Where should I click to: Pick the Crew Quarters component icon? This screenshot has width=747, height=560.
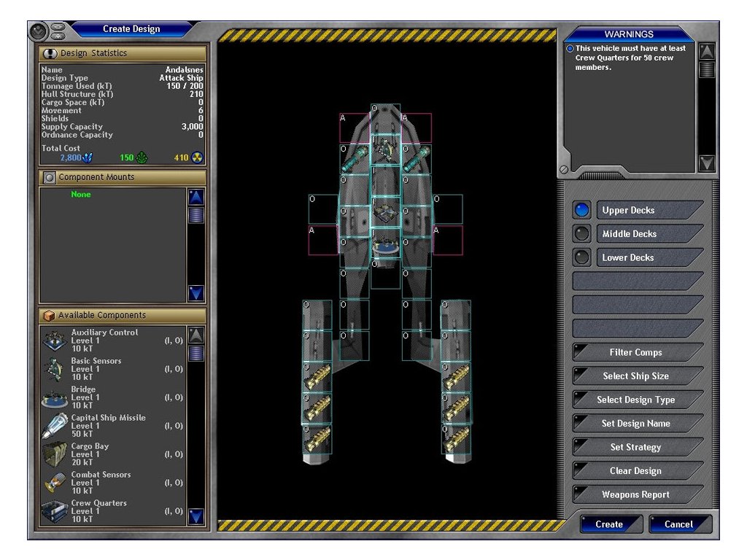55,511
